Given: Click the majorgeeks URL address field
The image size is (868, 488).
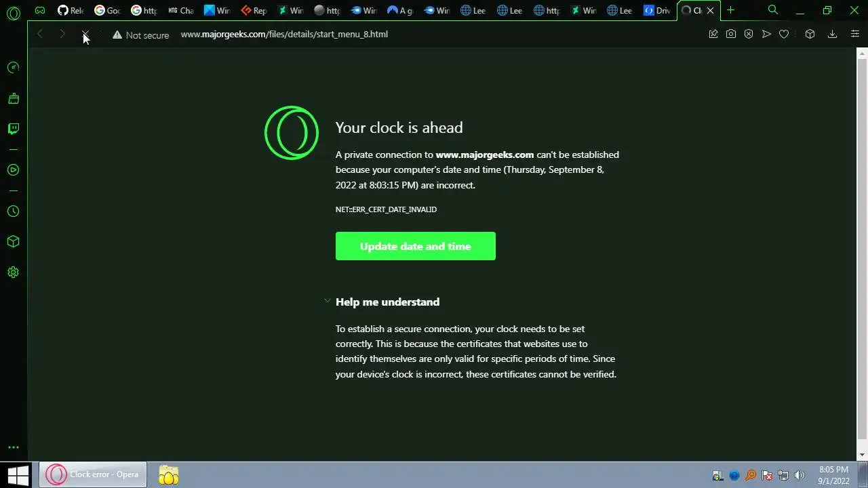Looking at the screenshot, I should [x=284, y=34].
